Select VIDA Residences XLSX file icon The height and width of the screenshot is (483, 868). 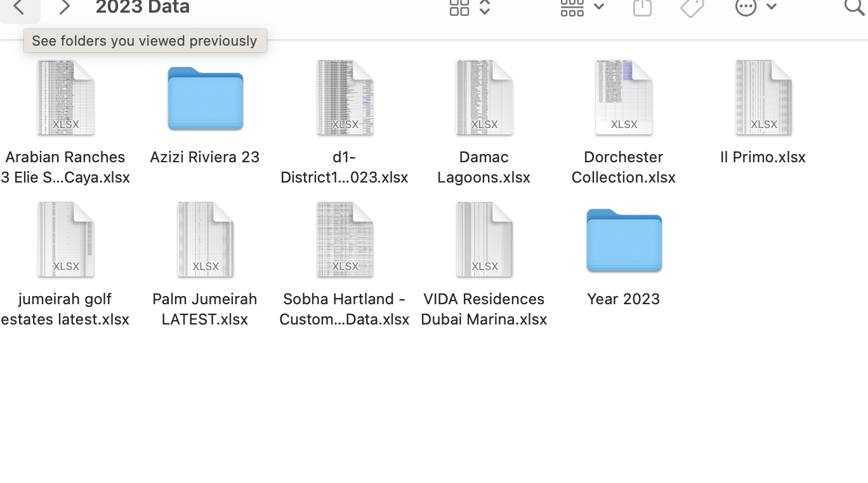pos(484,240)
